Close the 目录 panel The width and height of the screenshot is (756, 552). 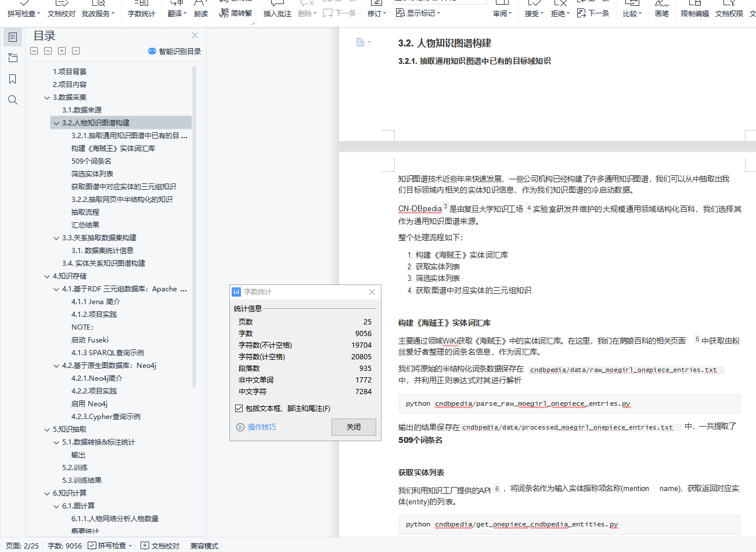[x=195, y=35]
